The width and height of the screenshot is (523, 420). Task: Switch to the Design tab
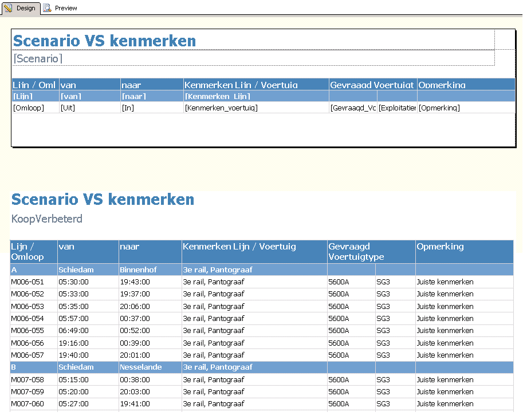[x=21, y=8]
